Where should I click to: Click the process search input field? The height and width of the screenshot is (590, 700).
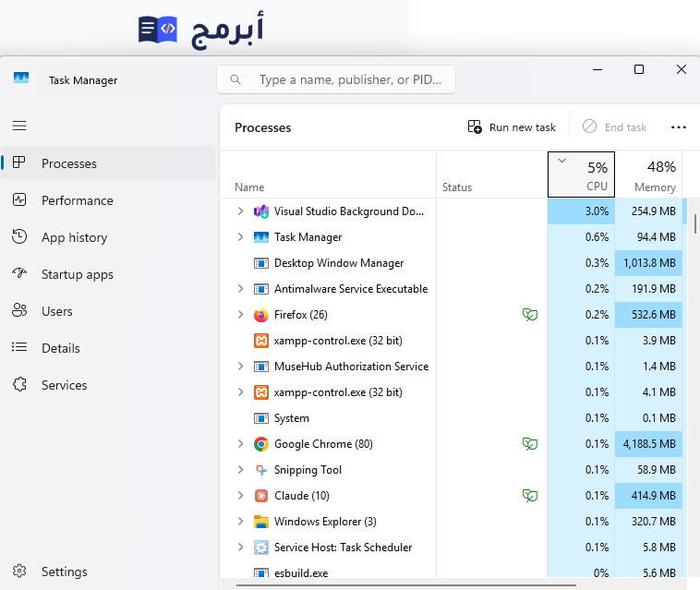click(x=336, y=79)
